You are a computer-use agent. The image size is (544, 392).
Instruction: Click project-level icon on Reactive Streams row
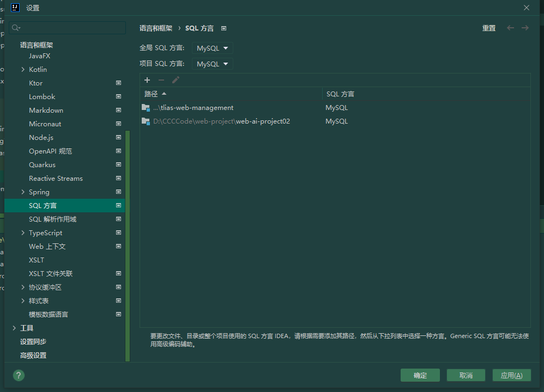coord(118,178)
